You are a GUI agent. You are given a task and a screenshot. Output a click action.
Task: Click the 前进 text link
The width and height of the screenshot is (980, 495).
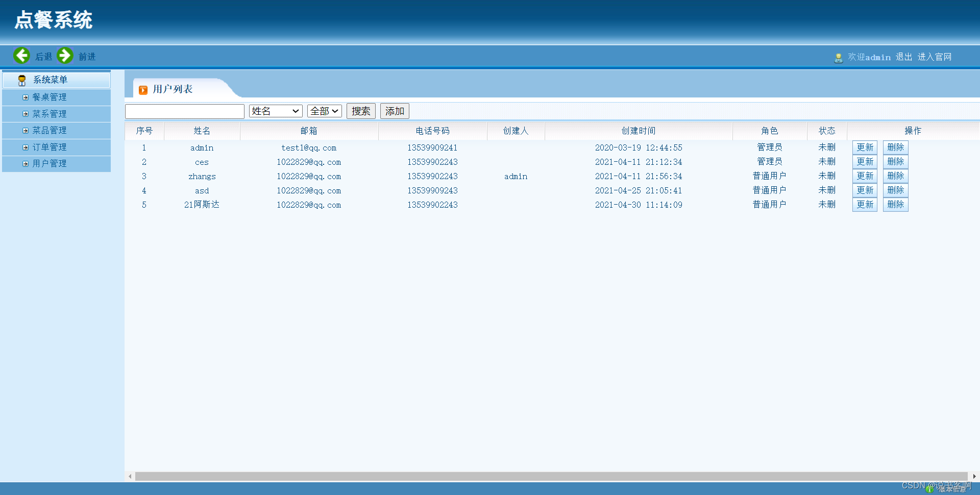pos(87,57)
